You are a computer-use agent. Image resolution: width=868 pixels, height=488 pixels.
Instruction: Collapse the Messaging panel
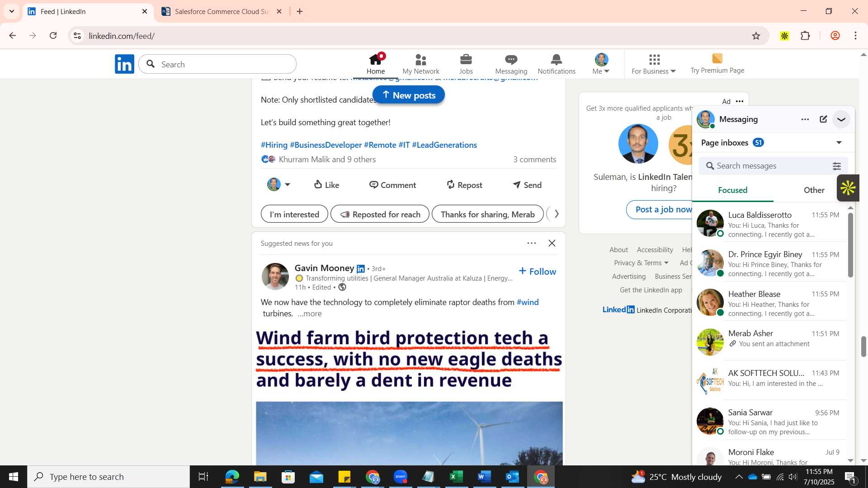coord(841,120)
